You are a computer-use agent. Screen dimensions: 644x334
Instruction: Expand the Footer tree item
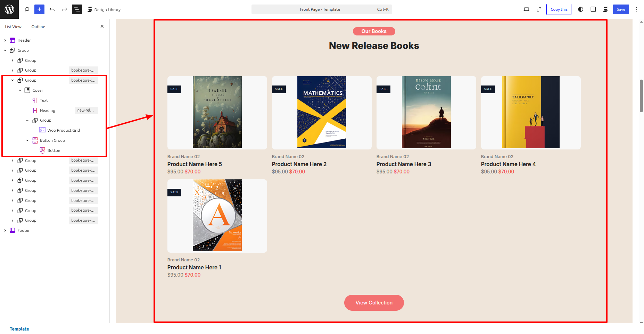5,230
